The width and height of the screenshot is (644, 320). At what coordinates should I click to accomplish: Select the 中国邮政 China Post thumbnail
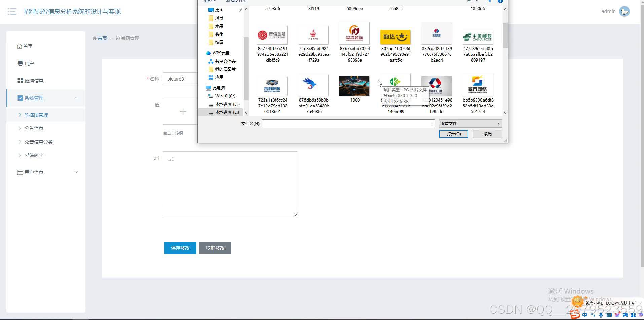477,36
